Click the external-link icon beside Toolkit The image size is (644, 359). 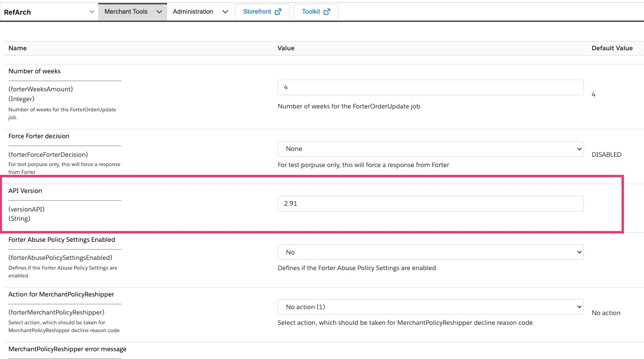pyautogui.click(x=327, y=12)
